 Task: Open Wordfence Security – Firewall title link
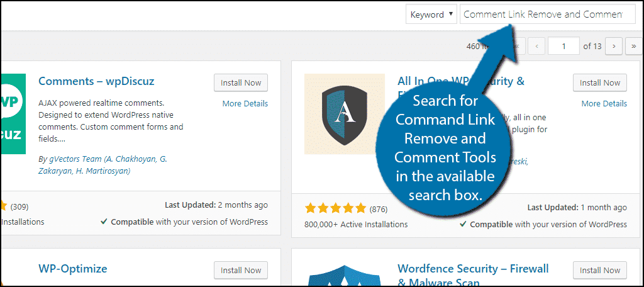473,276
